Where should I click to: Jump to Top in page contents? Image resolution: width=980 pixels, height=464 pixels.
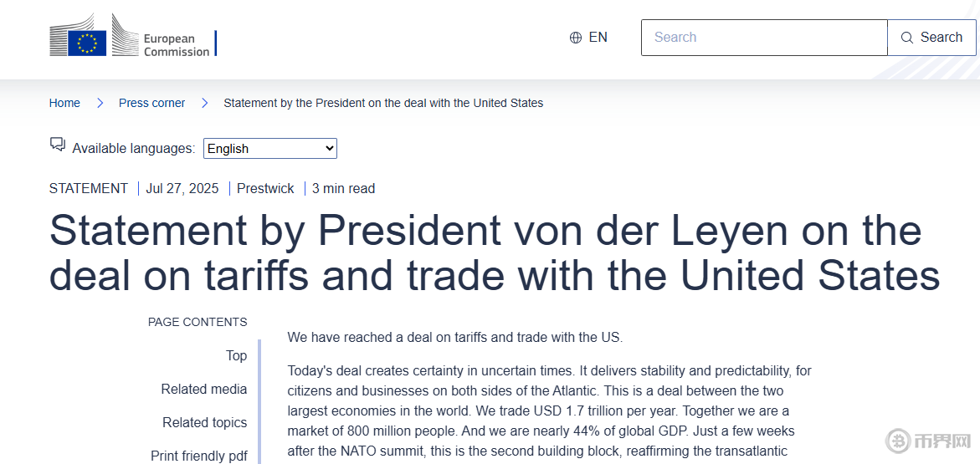(x=236, y=355)
